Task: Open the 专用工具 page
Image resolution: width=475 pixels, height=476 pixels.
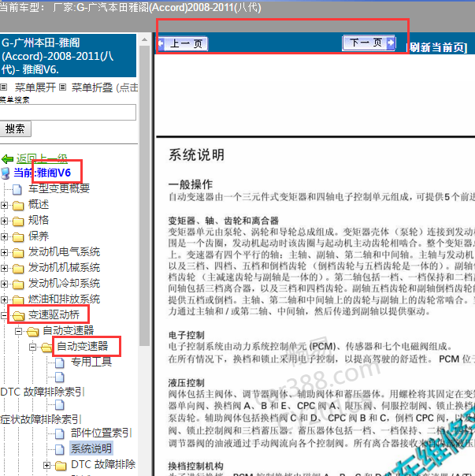Action: pos(91,362)
